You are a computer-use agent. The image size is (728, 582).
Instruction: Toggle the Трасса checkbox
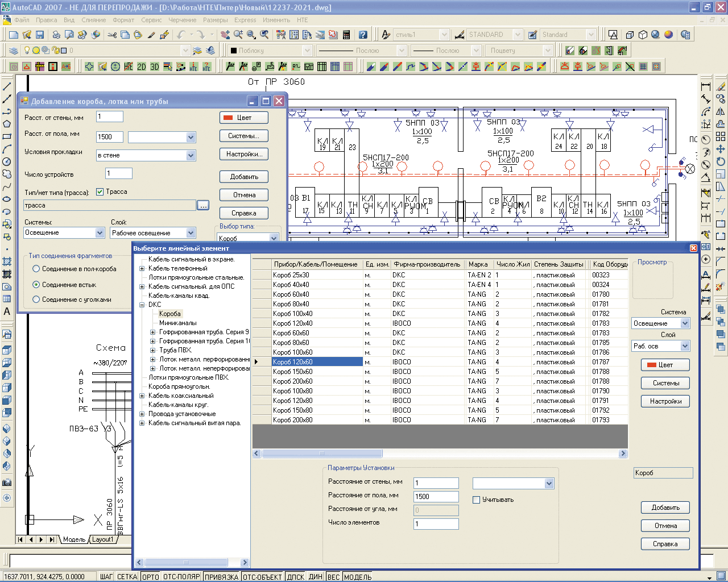tap(100, 192)
